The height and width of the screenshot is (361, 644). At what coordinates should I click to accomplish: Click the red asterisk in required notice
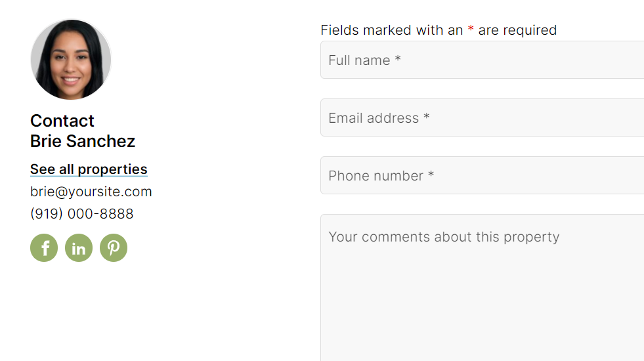pyautogui.click(x=471, y=29)
